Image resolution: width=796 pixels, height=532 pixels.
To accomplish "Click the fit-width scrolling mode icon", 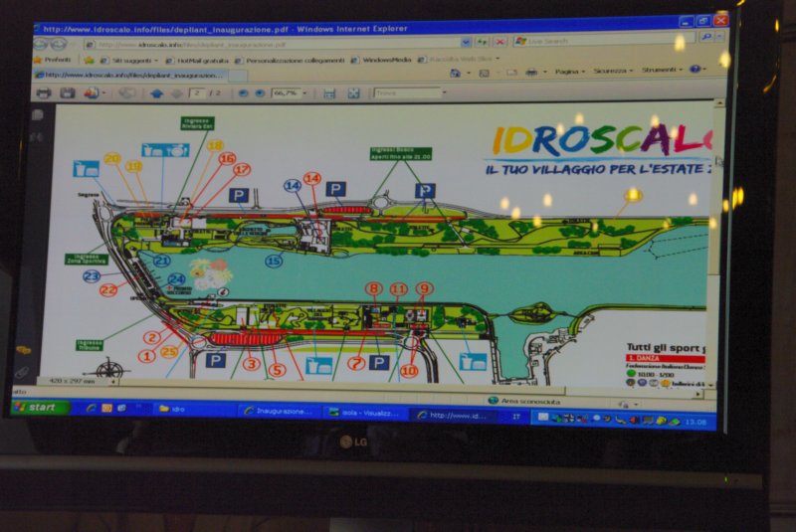I will pos(330,92).
